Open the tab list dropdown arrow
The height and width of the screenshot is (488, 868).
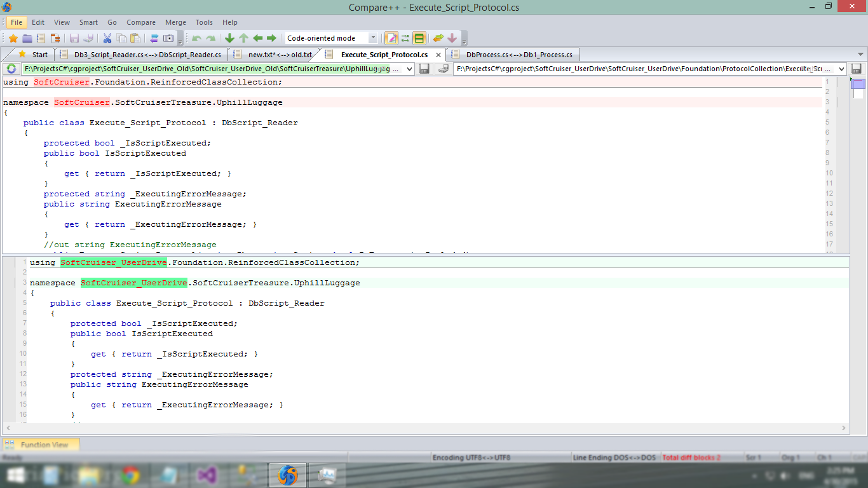point(861,55)
